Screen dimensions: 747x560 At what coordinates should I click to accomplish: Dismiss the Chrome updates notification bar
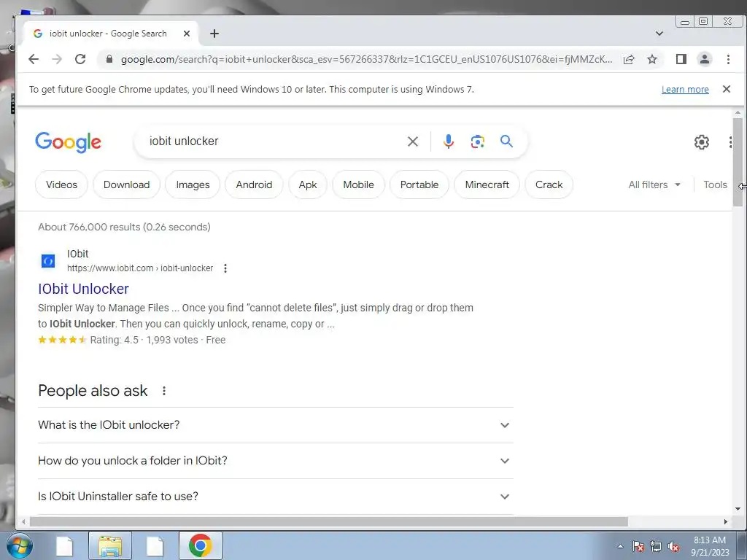727,89
